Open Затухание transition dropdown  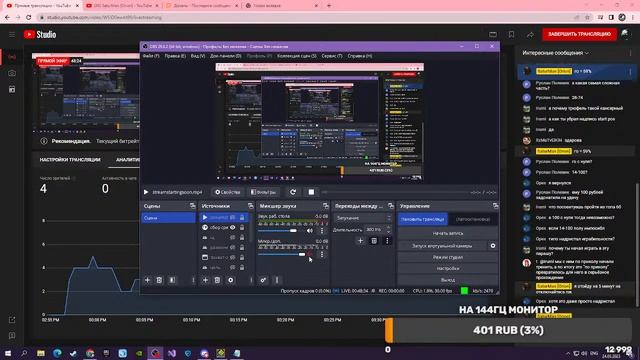363,218
